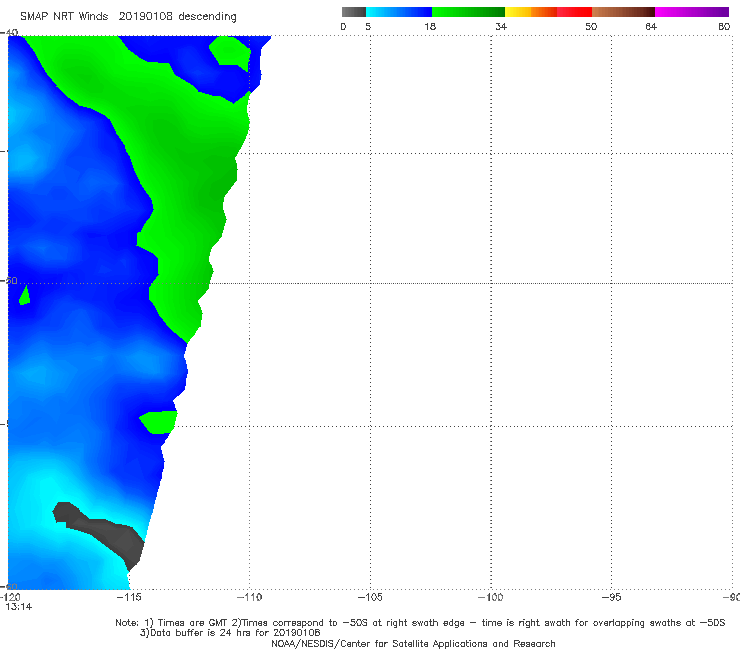Click the colorbar label '64'
The width and height of the screenshot is (740, 650).
point(651,26)
